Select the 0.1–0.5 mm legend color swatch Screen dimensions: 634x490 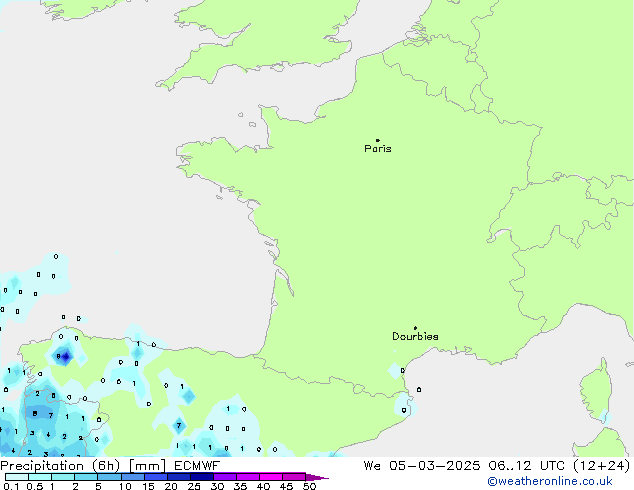tap(17, 477)
